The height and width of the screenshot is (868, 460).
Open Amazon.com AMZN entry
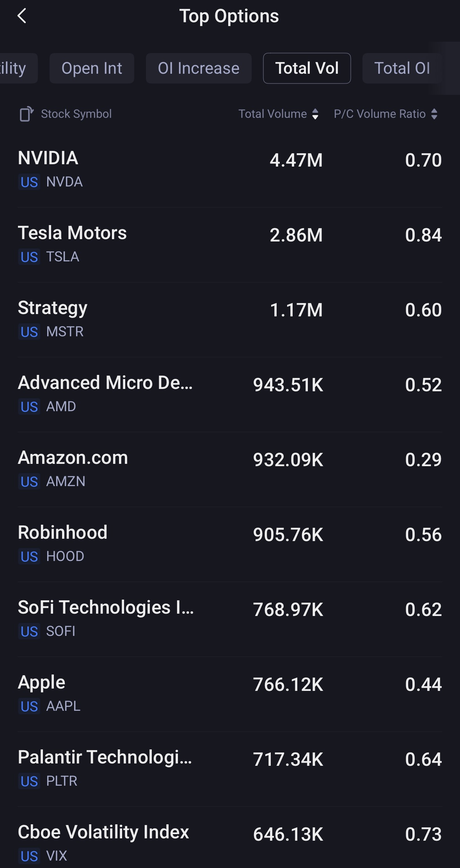coord(229,469)
